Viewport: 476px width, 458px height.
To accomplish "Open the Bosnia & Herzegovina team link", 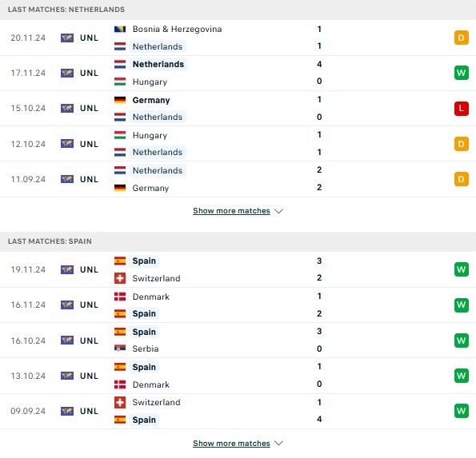I will coord(177,29).
